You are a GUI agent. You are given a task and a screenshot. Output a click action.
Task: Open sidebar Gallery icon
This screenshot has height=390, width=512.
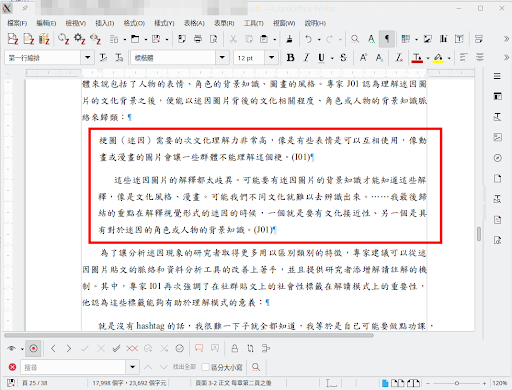pos(497,137)
